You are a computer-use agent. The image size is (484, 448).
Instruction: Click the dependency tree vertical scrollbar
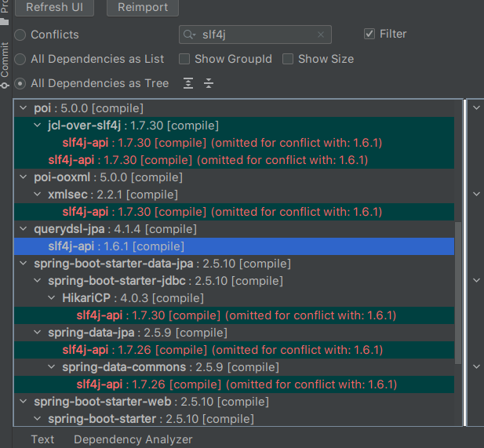click(458, 293)
